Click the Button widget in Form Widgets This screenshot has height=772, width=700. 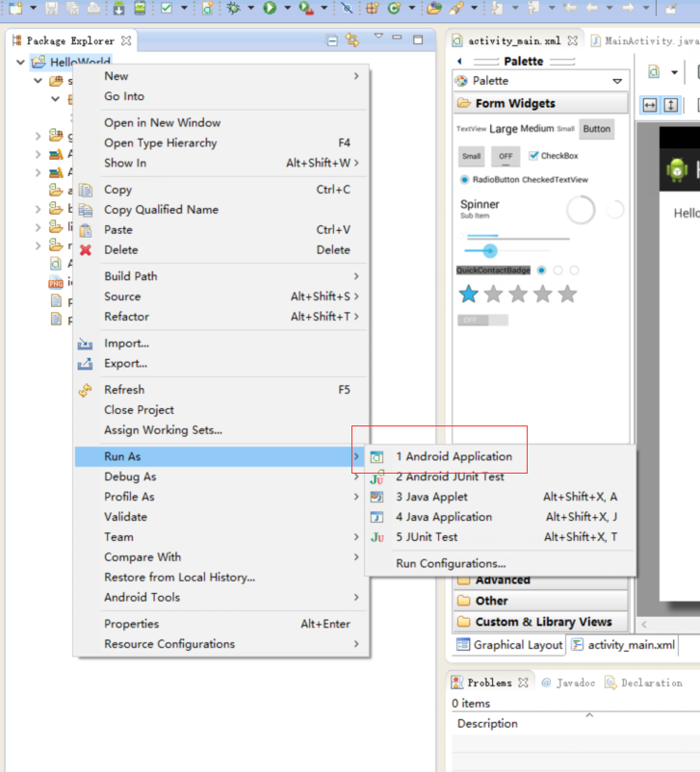(596, 129)
